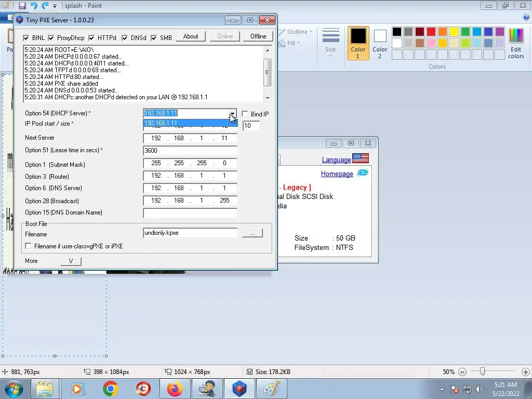Viewport: 532px width, 399px height.
Task: Switch to Tiny PXE Server taskbar button
Action: 239,389
